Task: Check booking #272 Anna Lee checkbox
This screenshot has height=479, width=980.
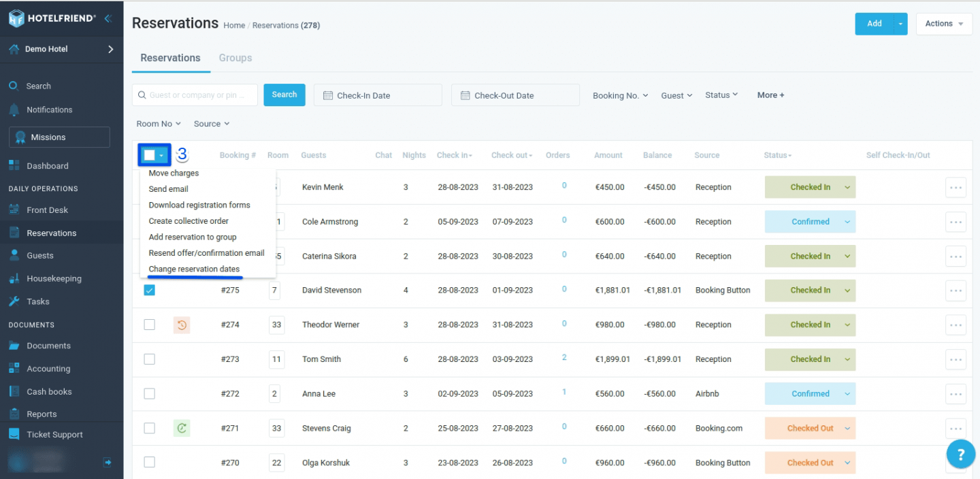Action: pos(149,394)
